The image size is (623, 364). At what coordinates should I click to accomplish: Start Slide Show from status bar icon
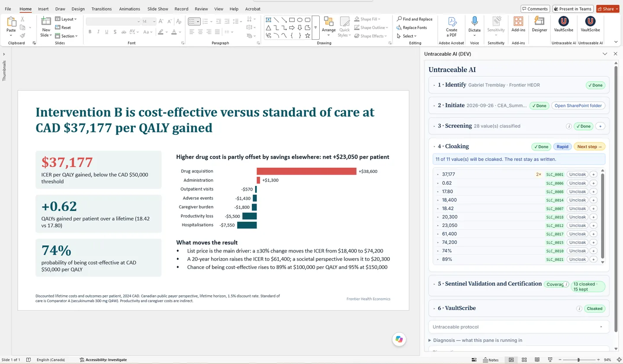[x=550, y=360]
